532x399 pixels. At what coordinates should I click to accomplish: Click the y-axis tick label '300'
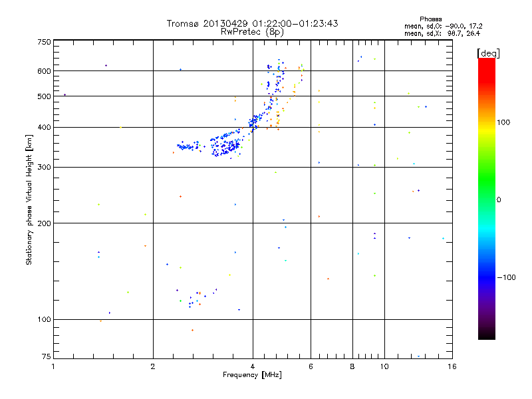point(44,168)
